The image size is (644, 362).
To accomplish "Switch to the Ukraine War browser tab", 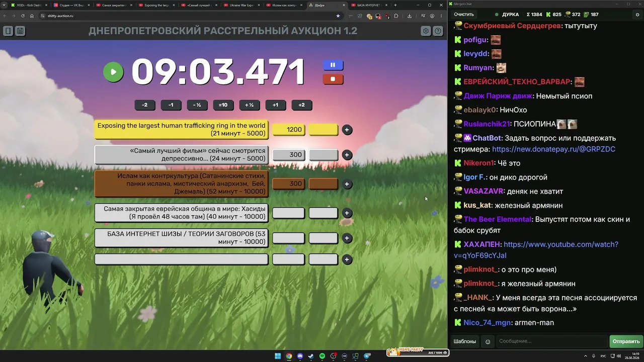I will click(x=242, y=5).
